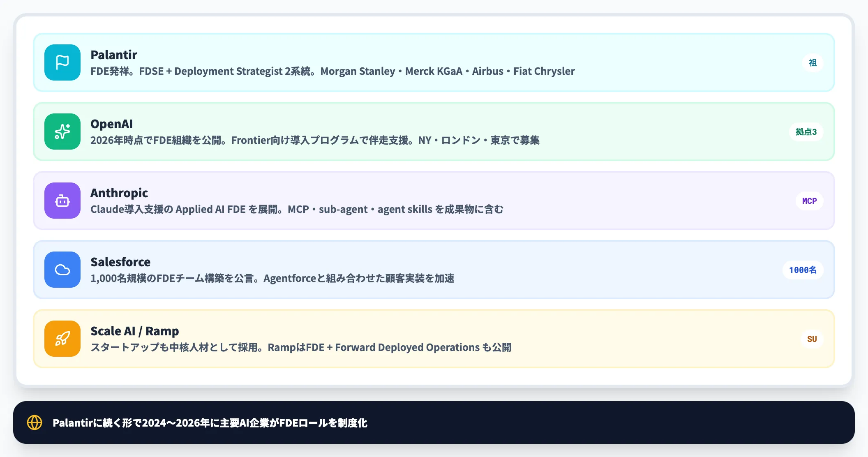Screen dimensions: 868x457
Task: Select the OpenAI heading text
Action: pos(111,124)
